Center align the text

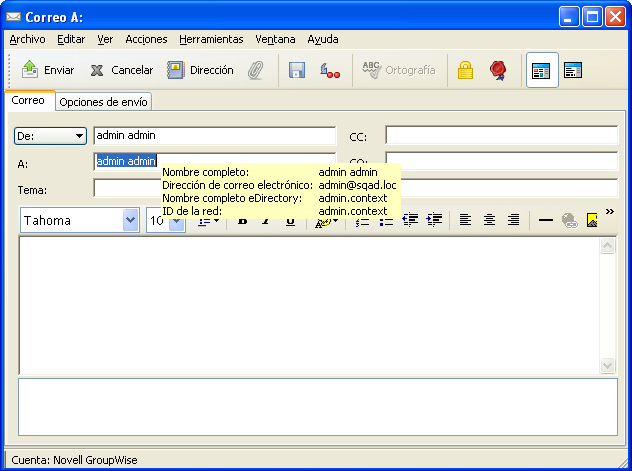(x=490, y=220)
